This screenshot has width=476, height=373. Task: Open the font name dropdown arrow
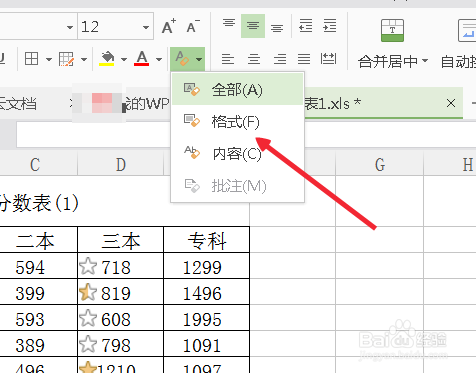[x=70, y=27]
